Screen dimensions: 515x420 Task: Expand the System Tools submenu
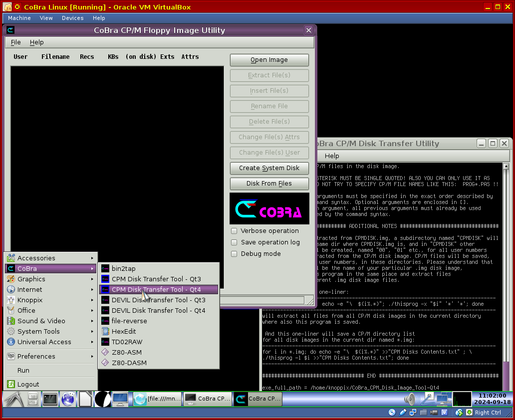(38, 331)
